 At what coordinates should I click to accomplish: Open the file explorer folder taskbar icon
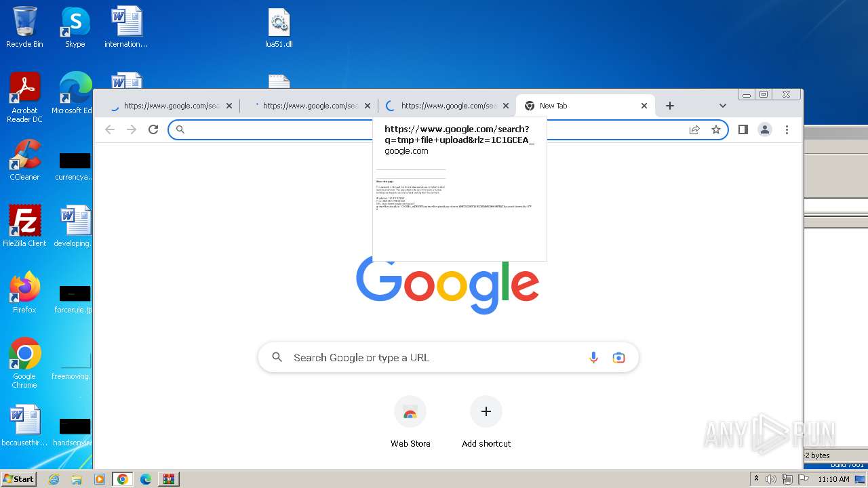coord(77,479)
